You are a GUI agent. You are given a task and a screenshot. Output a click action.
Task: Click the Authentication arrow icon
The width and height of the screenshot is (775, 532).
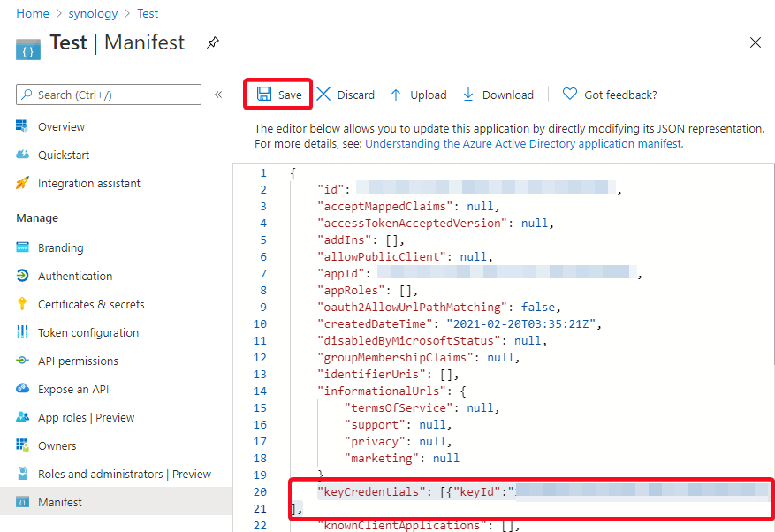22,276
